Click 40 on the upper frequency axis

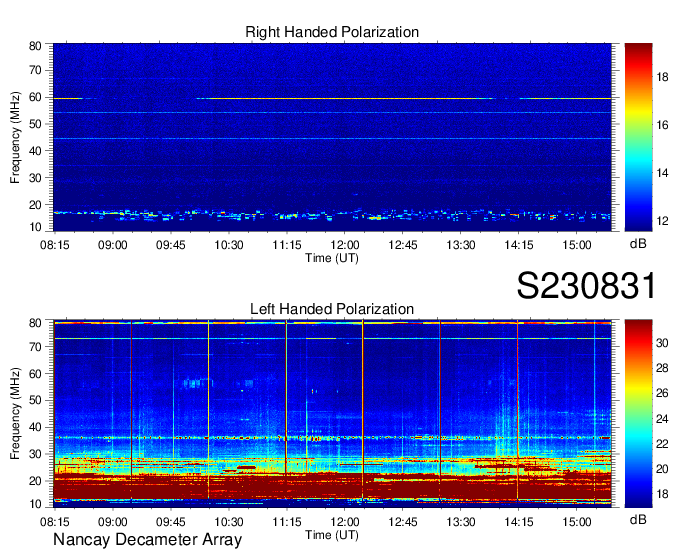point(35,151)
